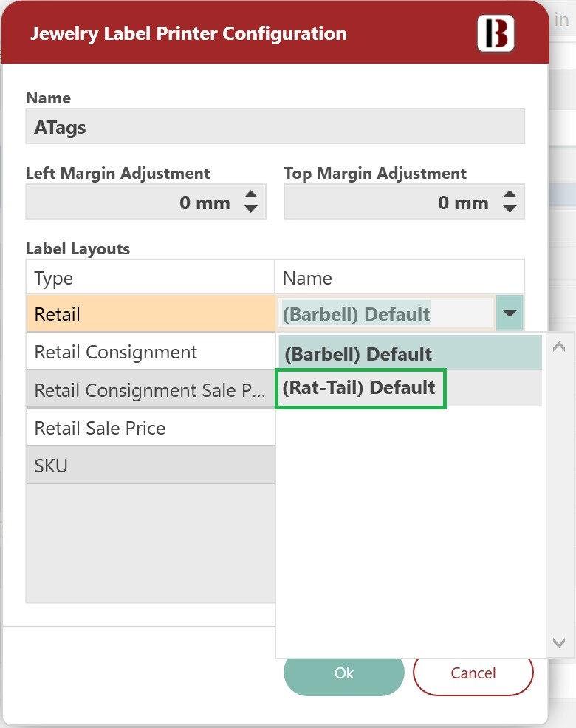Increase Left Margin Adjustment with up arrow
576x728 pixels.
coord(251,194)
